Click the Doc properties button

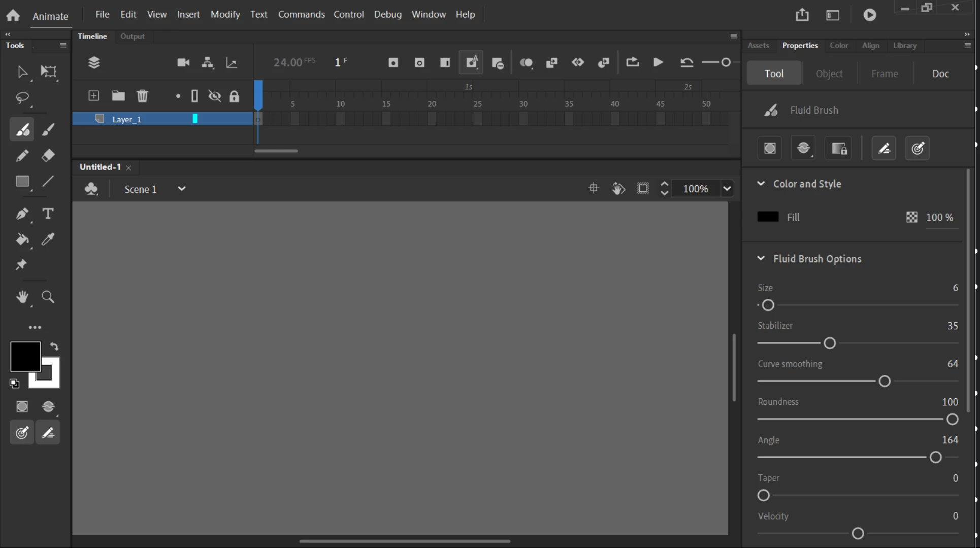click(940, 74)
